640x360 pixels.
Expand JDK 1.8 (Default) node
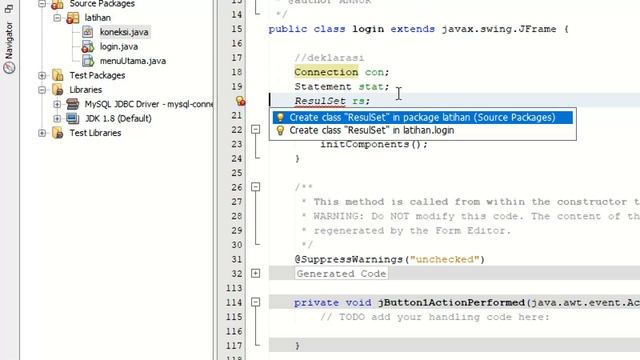(57, 118)
